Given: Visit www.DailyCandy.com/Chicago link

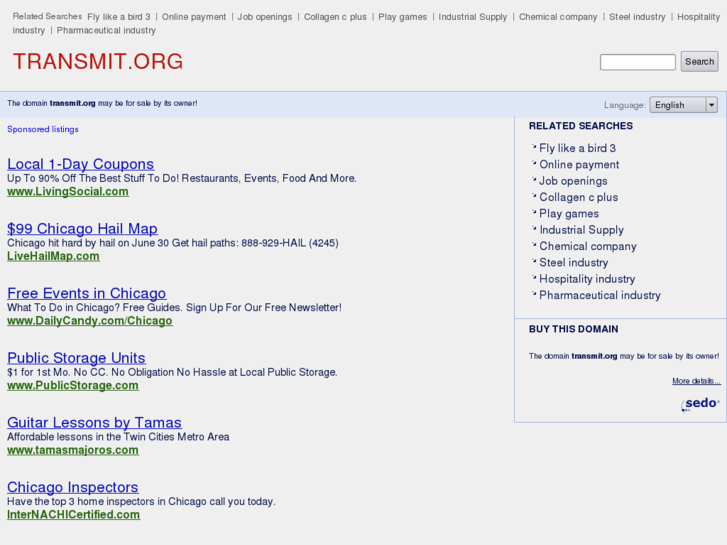Looking at the screenshot, I should click(x=90, y=321).
